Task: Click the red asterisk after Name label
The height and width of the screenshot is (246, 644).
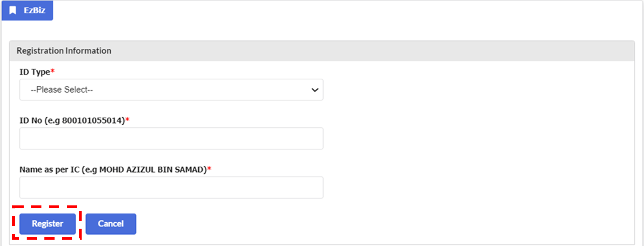Action: (209, 169)
